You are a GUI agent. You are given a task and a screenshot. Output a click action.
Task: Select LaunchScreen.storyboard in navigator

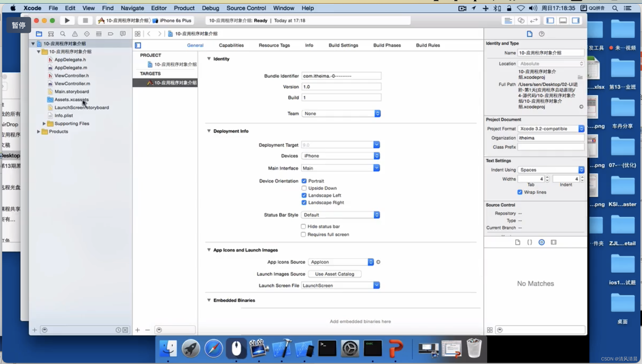click(82, 108)
